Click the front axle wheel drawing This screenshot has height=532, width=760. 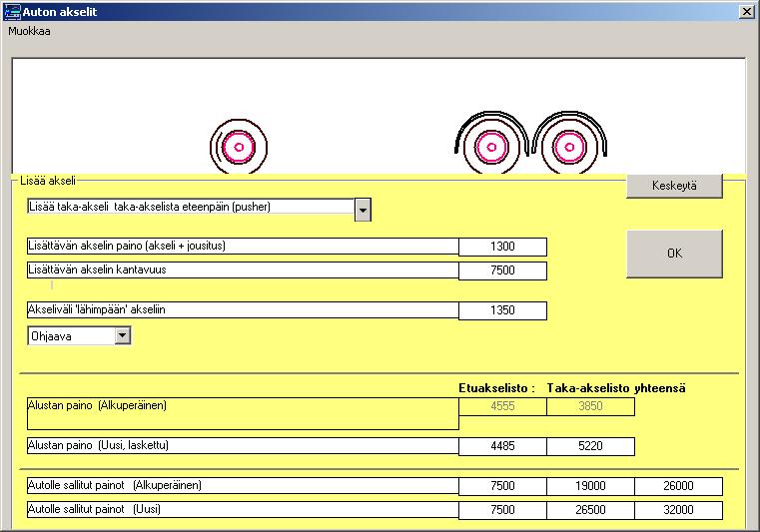coord(239,147)
